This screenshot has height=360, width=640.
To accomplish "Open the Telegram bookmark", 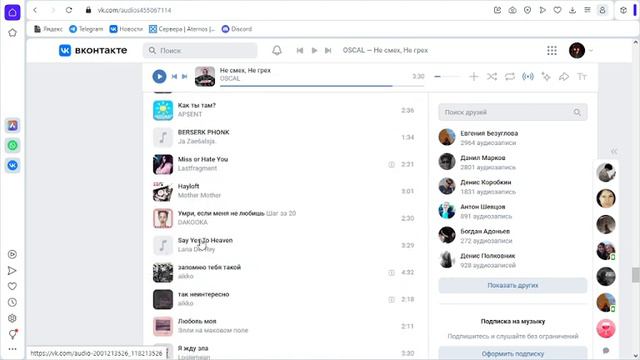I will (x=86, y=29).
